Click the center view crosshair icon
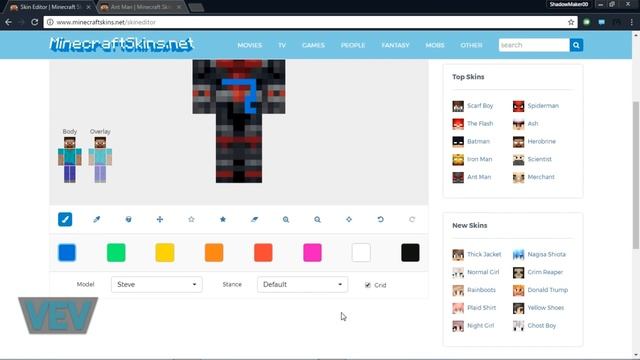This screenshot has width=640, height=360. point(349,219)
